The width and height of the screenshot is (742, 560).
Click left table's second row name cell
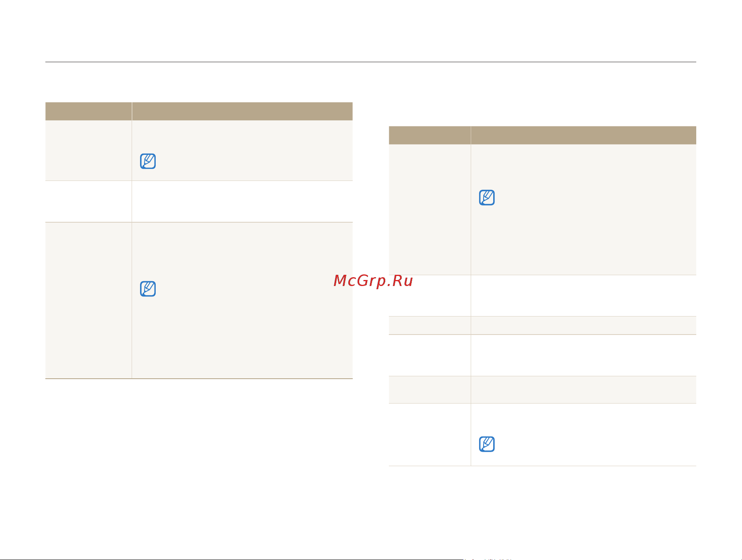click(x=88, y=201)
